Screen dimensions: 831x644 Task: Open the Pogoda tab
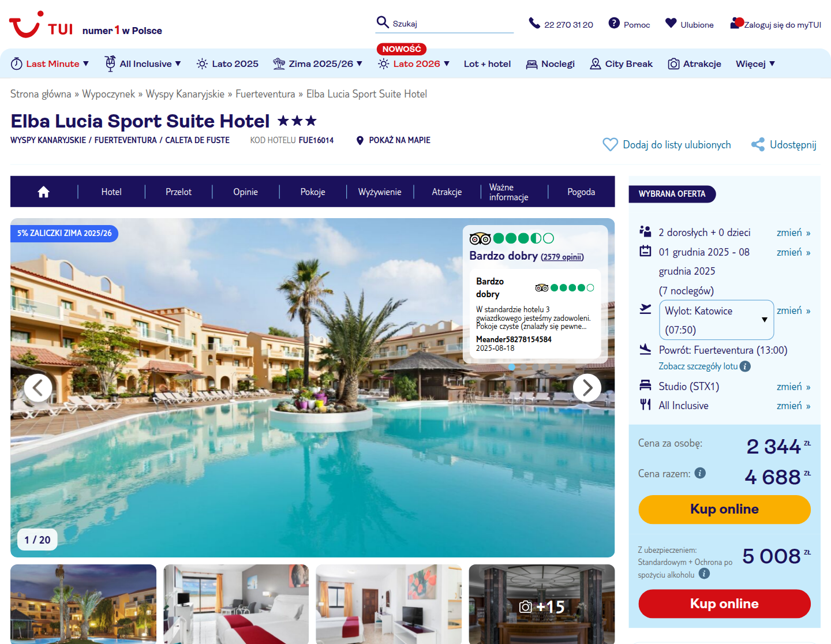click(581, 192)
